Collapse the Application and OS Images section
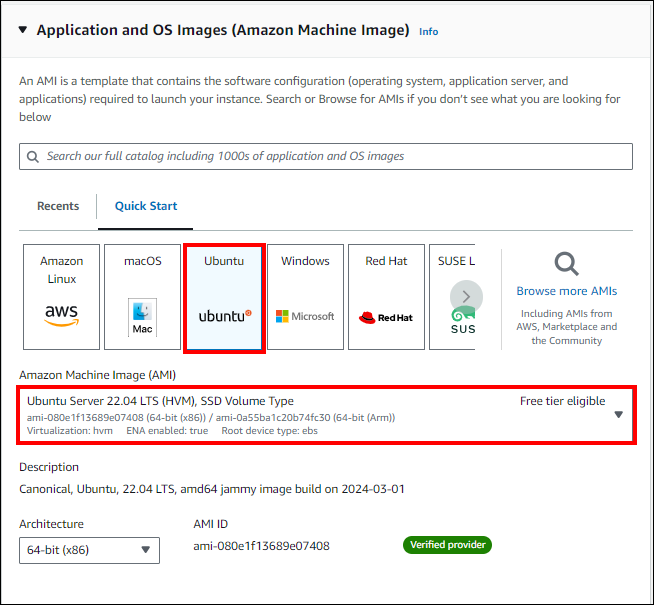Viewport: 654px width, 605px height. pyautogui.click(x=23, y=30)
